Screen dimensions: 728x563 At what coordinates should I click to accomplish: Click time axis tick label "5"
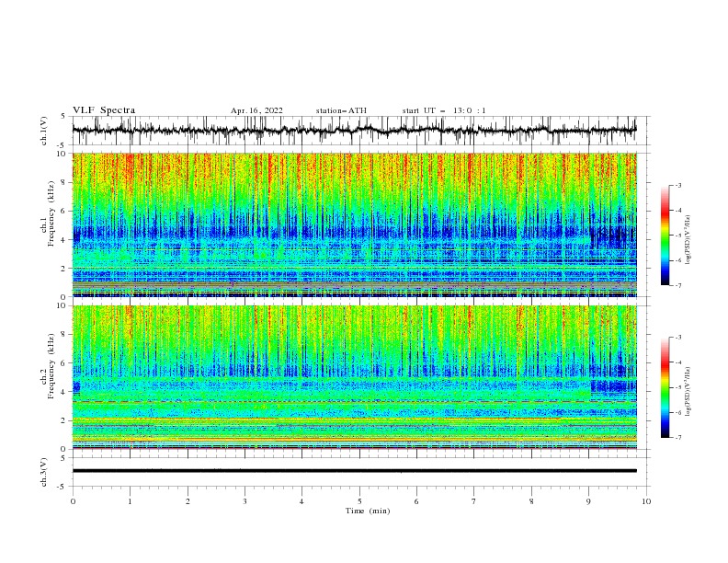(359, 501)
